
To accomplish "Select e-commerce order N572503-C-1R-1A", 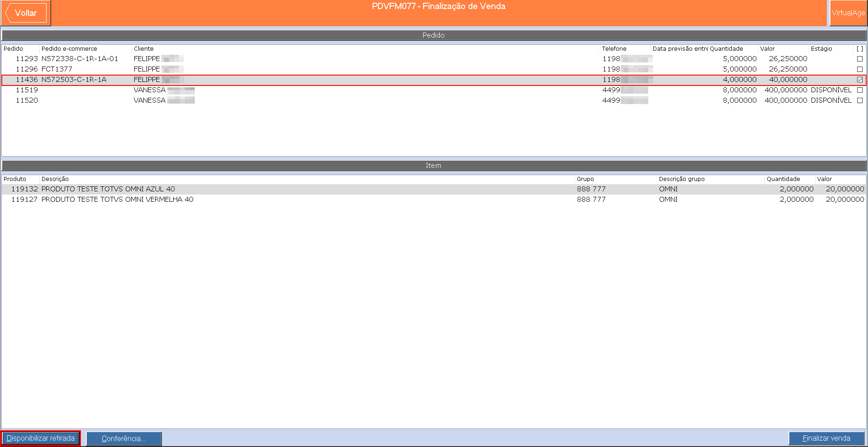I will point(74,80).
